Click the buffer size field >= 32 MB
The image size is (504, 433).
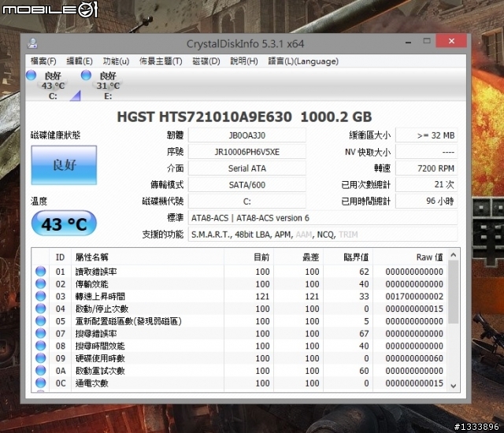(426, 135)
